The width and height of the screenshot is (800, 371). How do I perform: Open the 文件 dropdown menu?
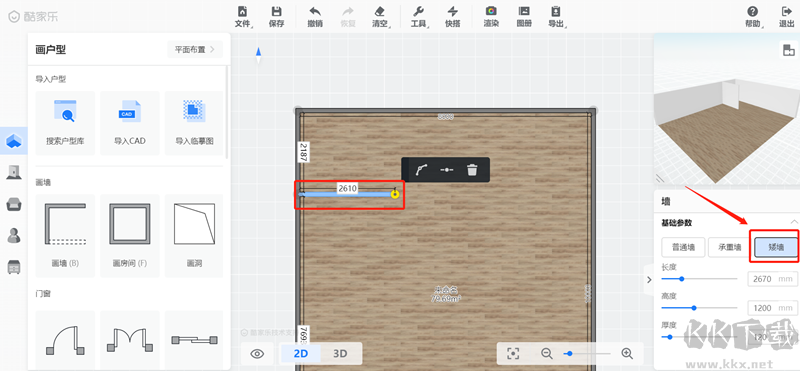click(243, 16)
